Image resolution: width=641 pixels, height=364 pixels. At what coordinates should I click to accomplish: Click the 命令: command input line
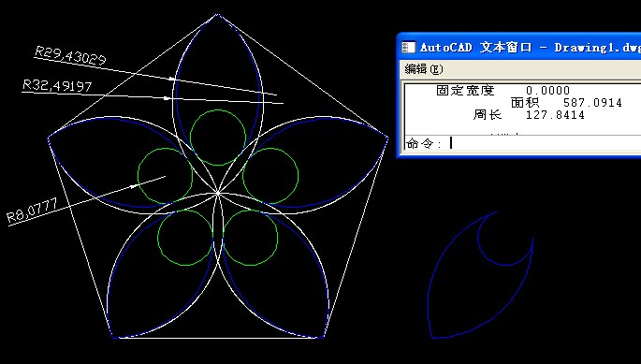[523, 143]
